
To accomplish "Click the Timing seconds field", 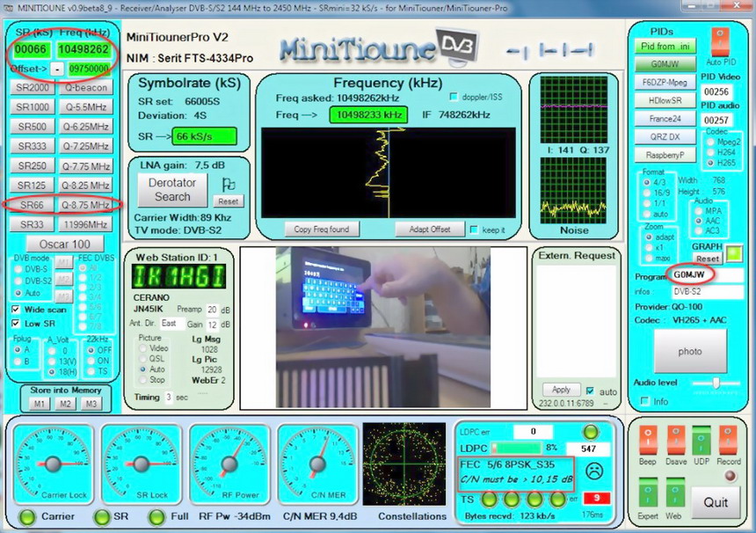I will click(168, 397).
